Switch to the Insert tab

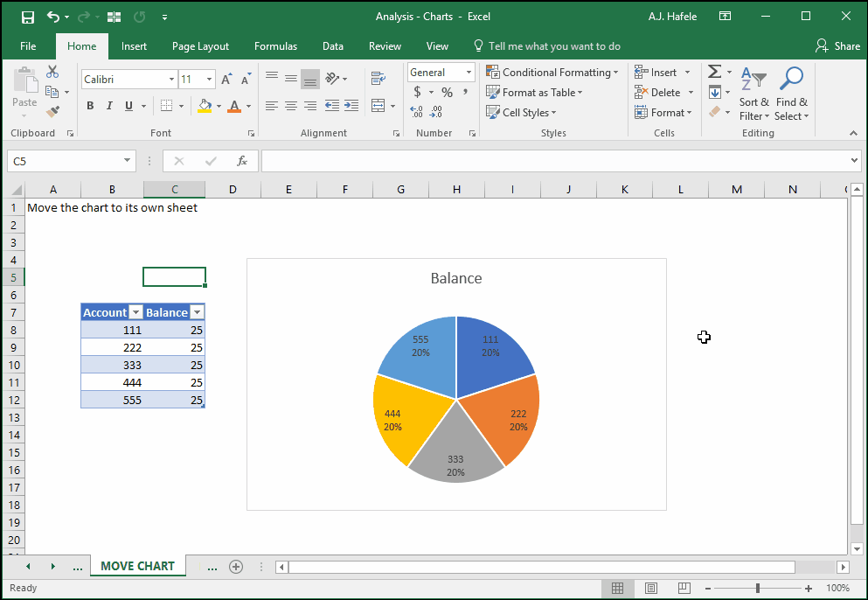[134, 46]
